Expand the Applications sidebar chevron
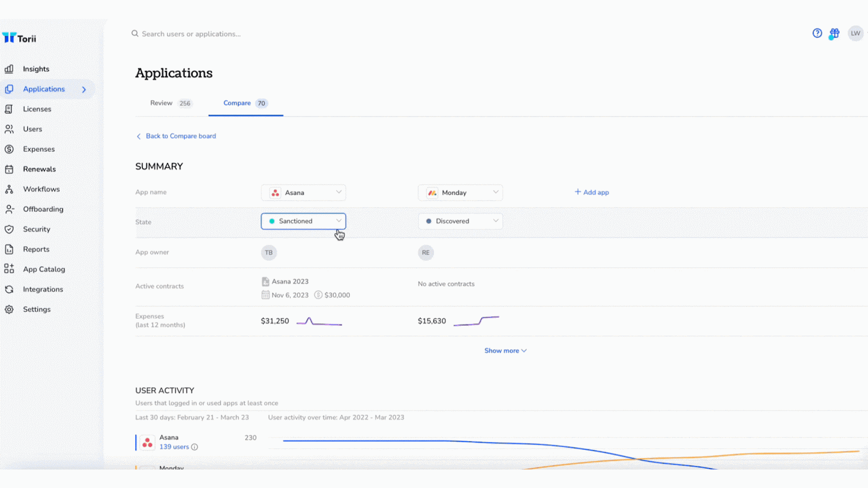This screenshot has width=868, height=488. pyautogui.click(x=84, y=89)
